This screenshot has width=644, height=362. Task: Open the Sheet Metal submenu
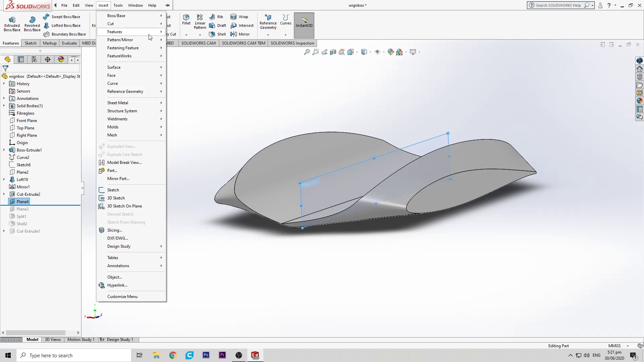point(131,103)
